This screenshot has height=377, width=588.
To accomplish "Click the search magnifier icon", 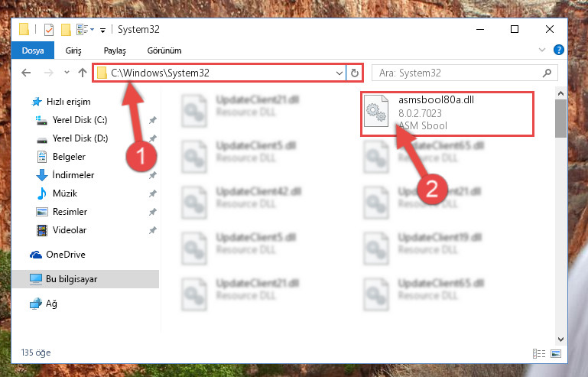I will (547, 73).
